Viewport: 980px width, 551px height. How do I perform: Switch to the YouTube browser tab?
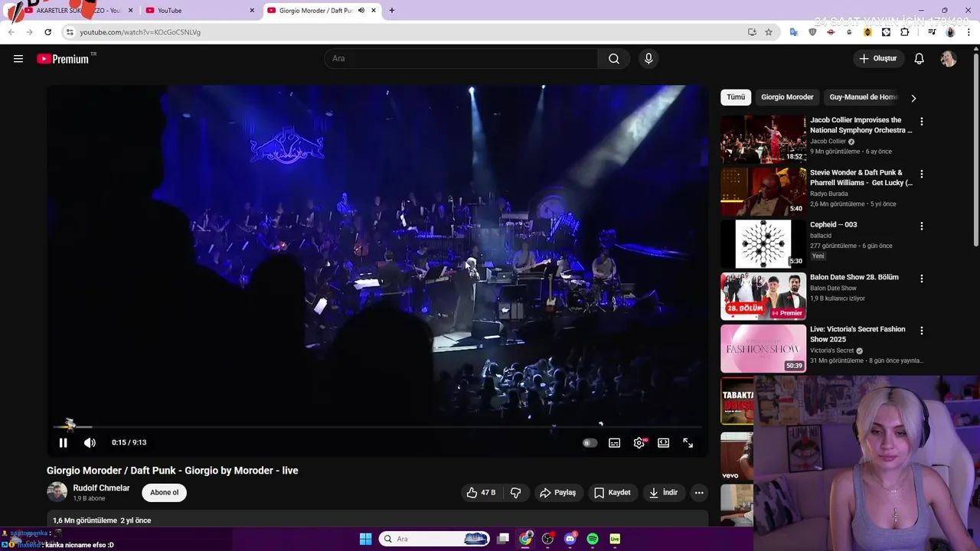coord(201,10)
